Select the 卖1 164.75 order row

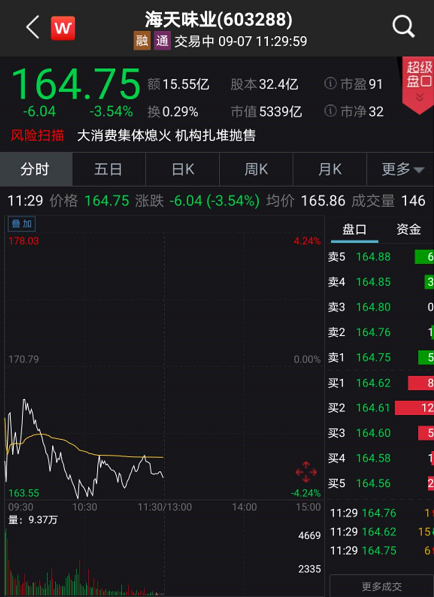tap(381, 357)
